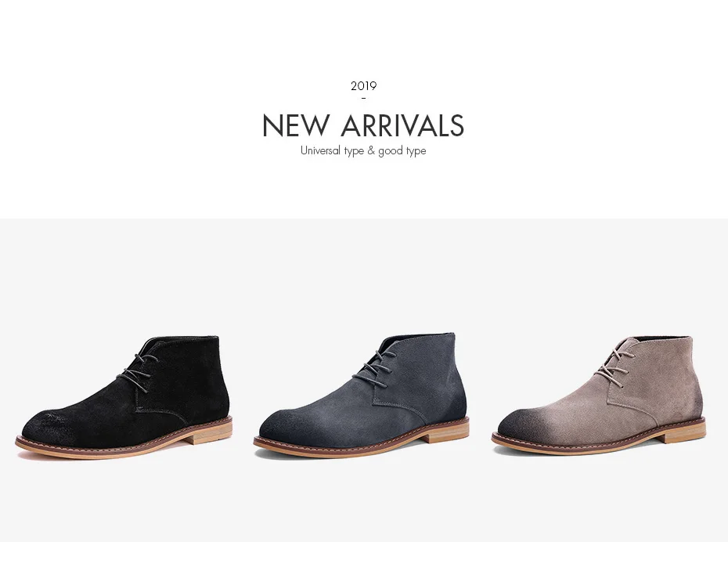The image size is (728, 571).
Task: Click the word ARRIVALS in the title
Action: [x=402, y=125]
